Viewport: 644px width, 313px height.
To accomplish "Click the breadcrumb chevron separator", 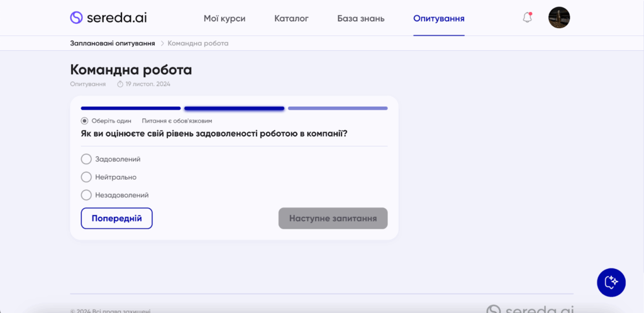I will (162, 43).
